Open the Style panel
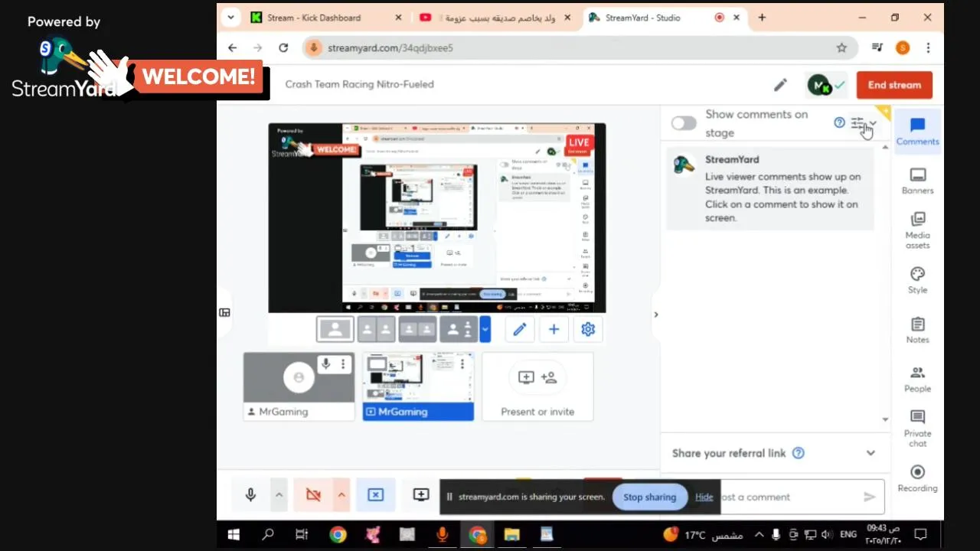 point(917,280)
